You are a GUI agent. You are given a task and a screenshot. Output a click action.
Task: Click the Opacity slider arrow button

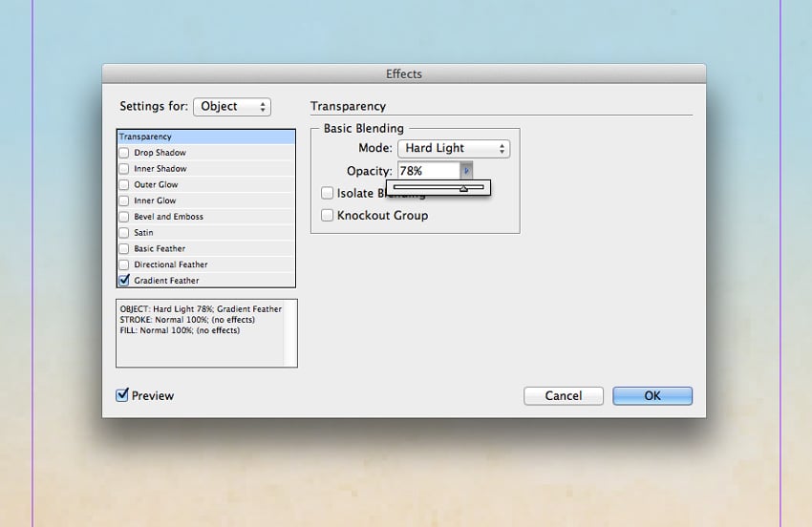tap(466, 170)
